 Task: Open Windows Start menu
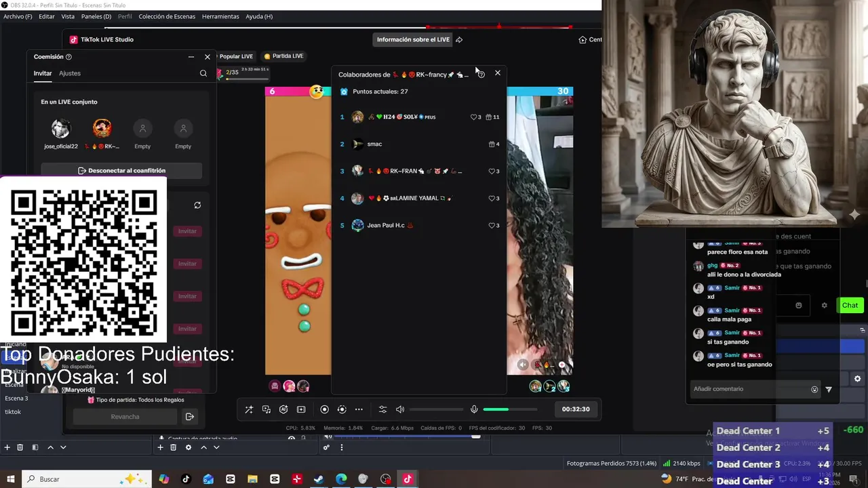[x=9, y=479]
